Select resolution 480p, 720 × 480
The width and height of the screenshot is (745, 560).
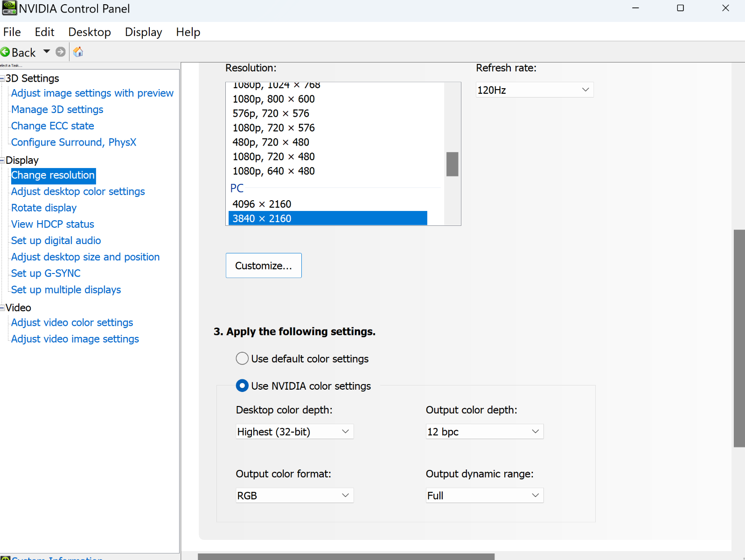[271, 142]
